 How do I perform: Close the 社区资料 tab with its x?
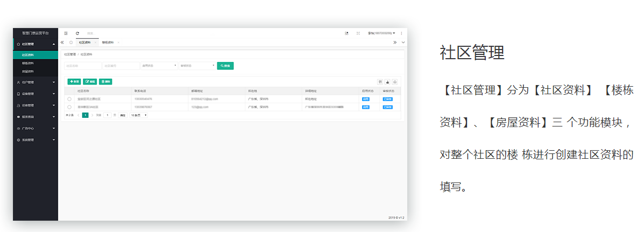(x=95, y=43)
